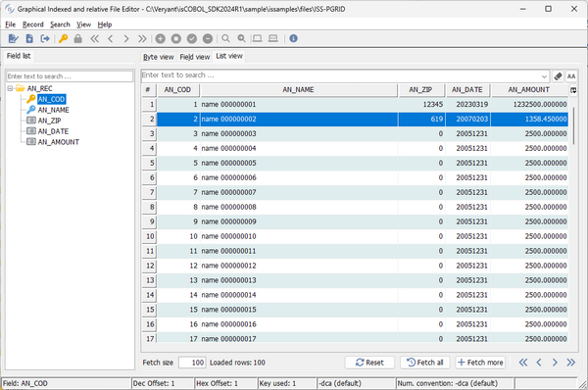Click the AN_ZIP value 12345
The image size is (588, 390).
coord(421,104)
